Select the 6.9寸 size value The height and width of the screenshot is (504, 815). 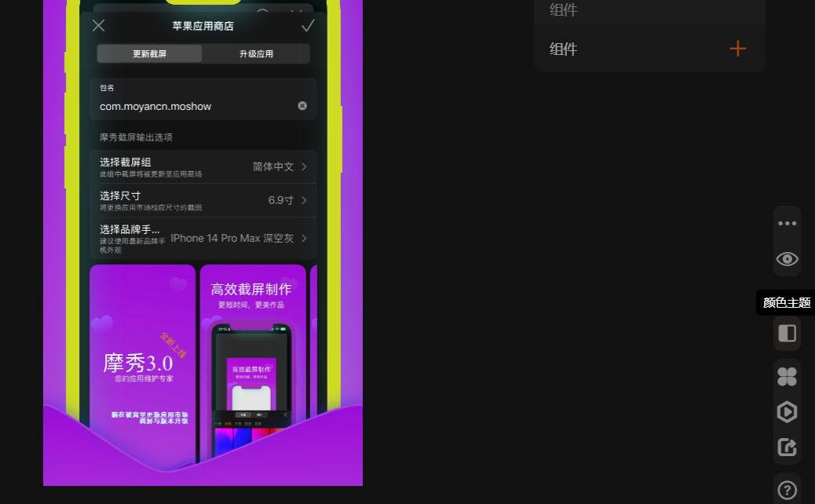[x=280, y=200]
